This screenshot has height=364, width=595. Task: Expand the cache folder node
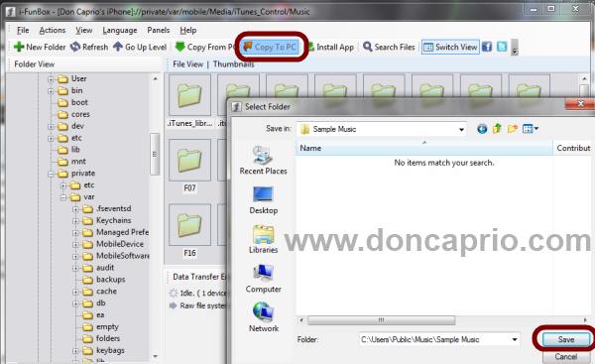(75, 292)
